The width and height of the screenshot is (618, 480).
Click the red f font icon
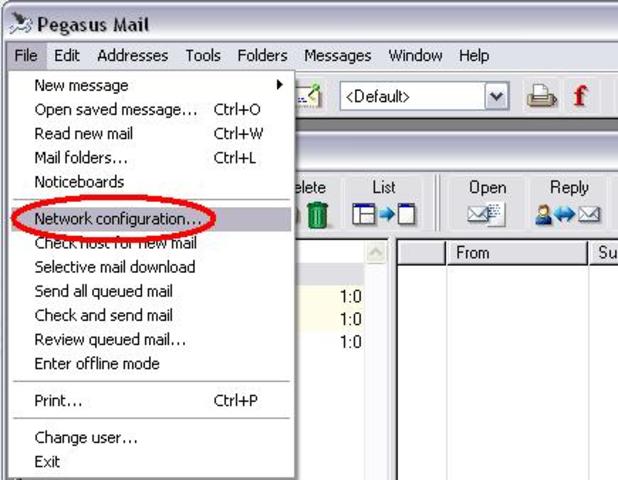click(580, 96)
